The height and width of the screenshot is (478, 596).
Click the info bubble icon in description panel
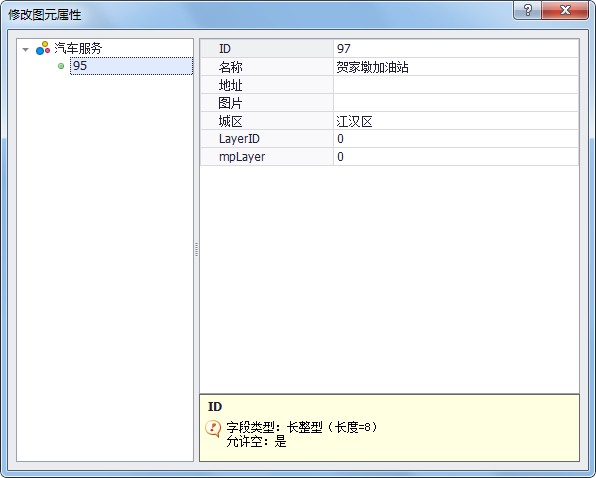pos(213,429)
